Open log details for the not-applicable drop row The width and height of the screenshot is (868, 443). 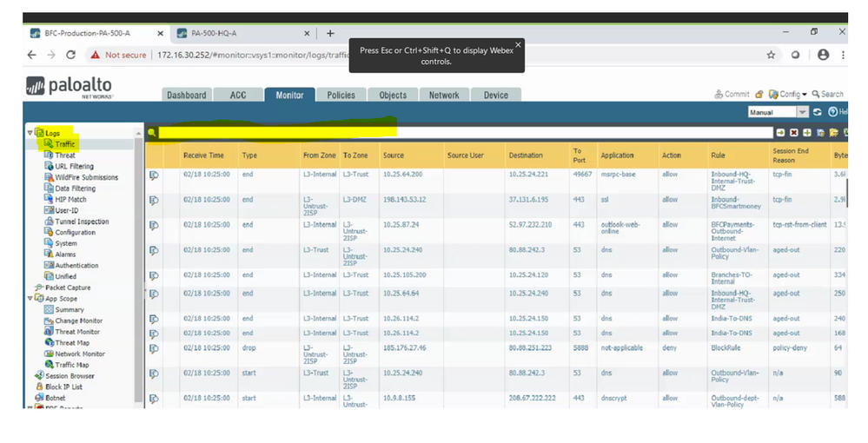(154, 349)
